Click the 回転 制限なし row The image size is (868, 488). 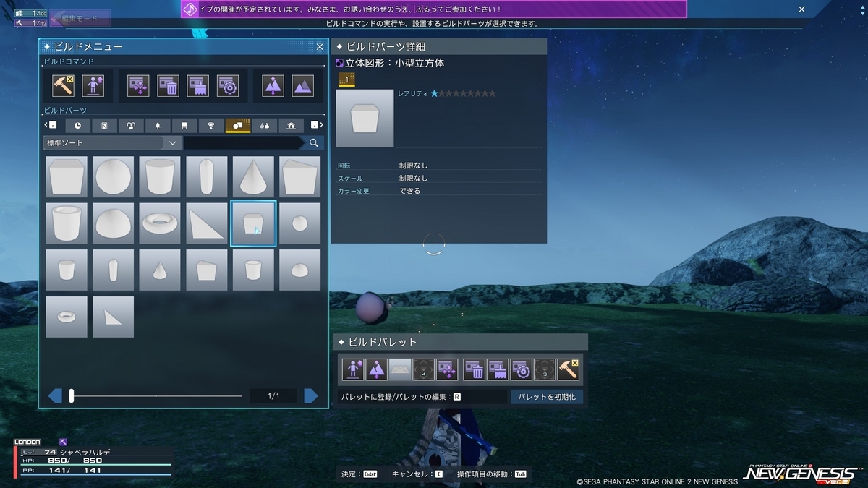pos(439,166)
